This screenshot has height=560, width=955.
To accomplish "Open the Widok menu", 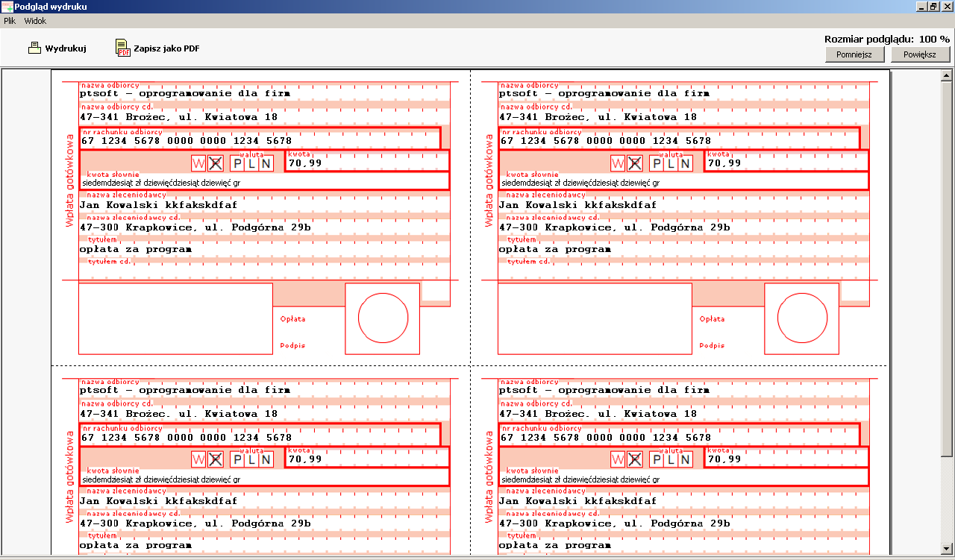I will tap(35, 22).
